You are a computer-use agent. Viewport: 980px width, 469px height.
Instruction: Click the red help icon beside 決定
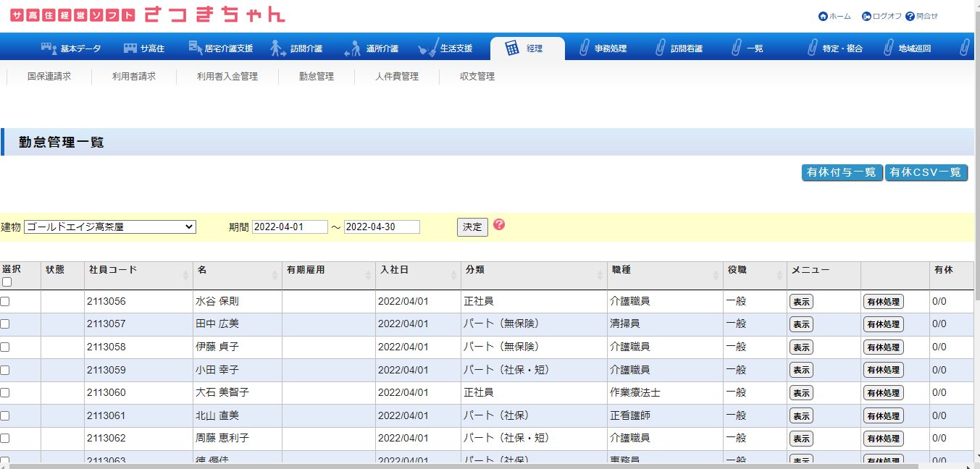(498, 224)
